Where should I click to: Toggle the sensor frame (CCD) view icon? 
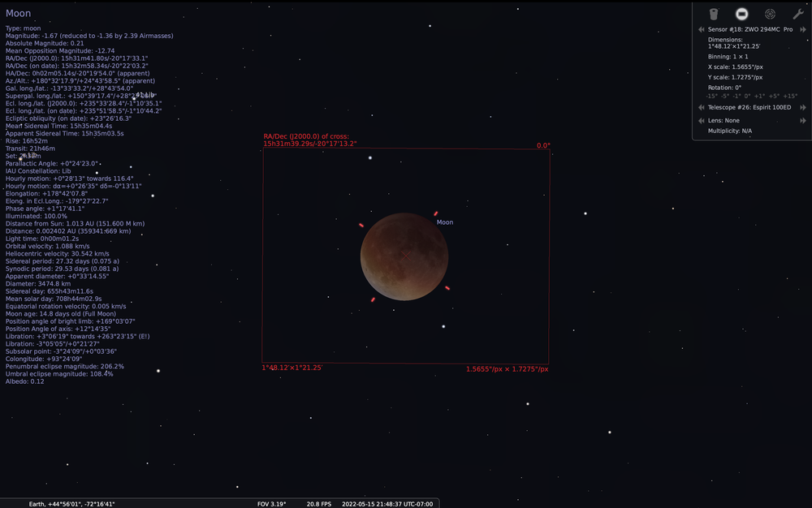pyautogui.click(x=741, y=14)
